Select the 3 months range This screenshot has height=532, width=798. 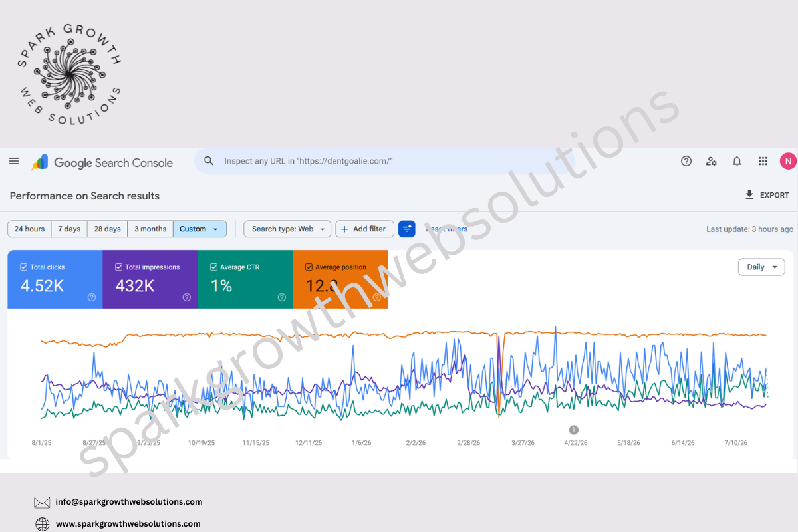[x=150, y=229]
